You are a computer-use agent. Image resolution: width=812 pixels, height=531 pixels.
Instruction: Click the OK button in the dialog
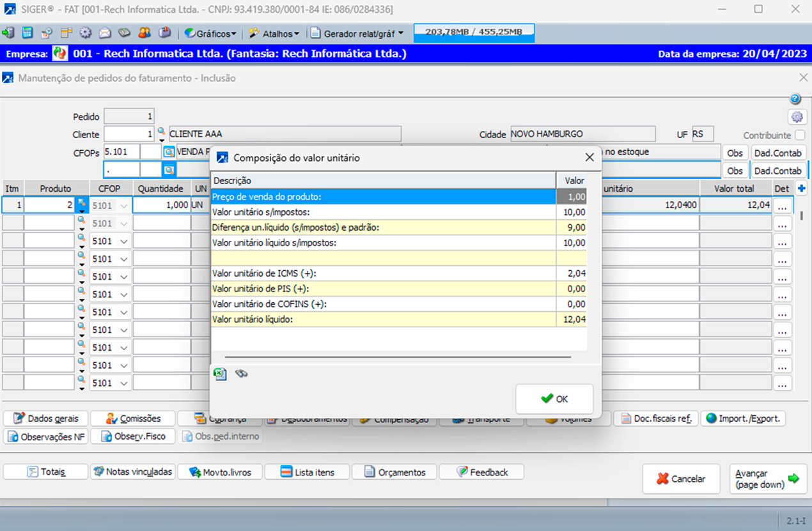point(554,399)
